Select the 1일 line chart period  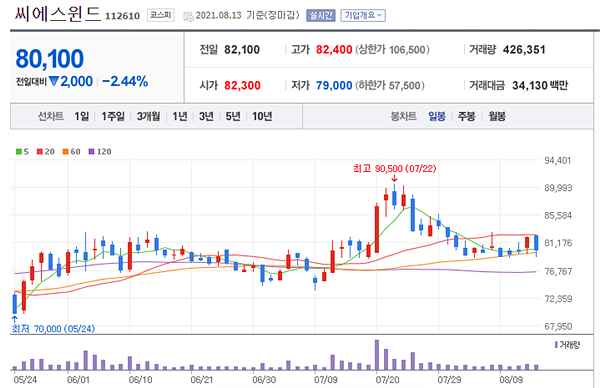(82, 116)
